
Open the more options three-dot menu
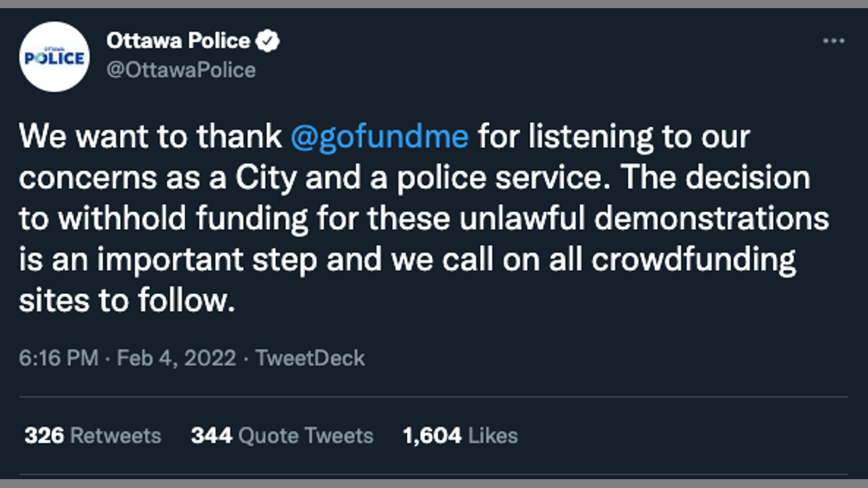[x=833, y=41]
